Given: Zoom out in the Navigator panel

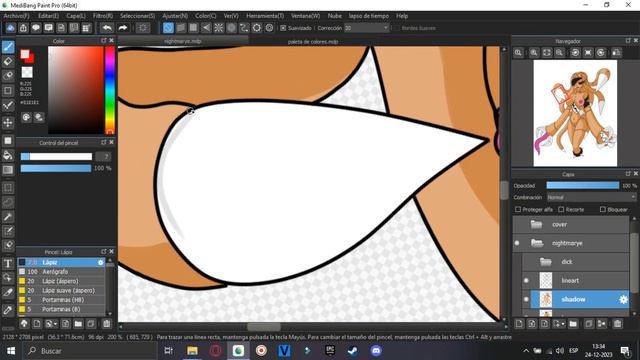Looking at the screenshot, I should coord(559,53).
